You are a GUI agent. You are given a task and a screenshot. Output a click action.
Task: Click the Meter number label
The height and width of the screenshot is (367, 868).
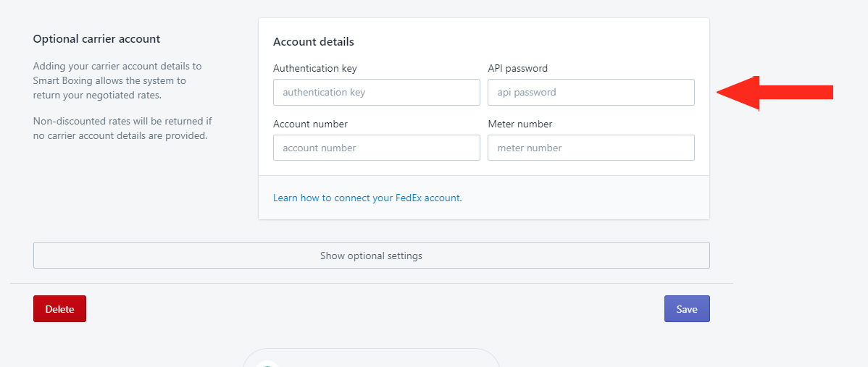[x=519, y=125]
